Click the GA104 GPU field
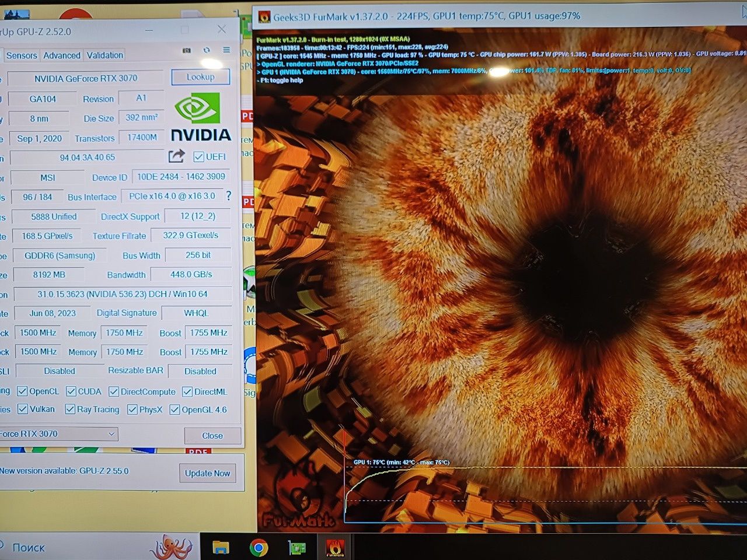Screen dimensions: 747x560 pyautogui.click(x=43, y=99)
